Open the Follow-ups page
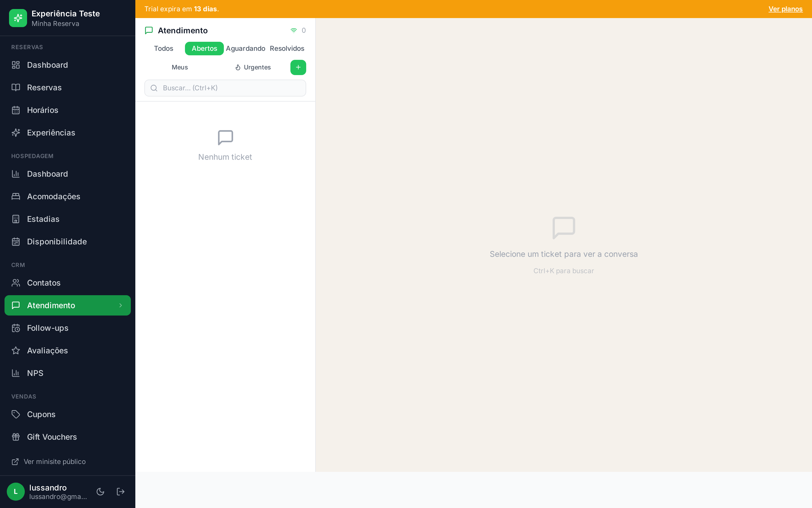 (x=67, y=328)
